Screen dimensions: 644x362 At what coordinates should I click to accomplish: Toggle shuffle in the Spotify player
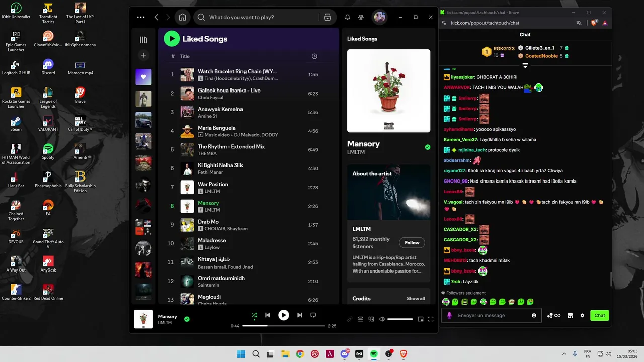click(254, 315)
